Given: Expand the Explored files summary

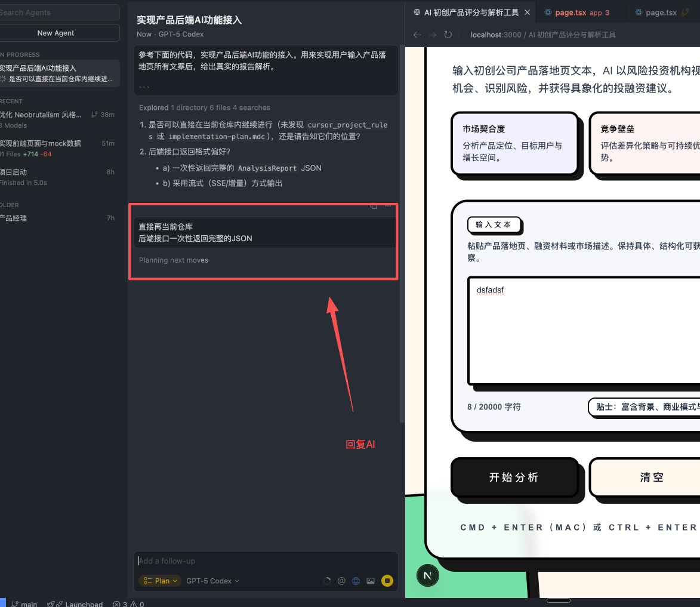Looking at the screenshot, I should [204, 108].
